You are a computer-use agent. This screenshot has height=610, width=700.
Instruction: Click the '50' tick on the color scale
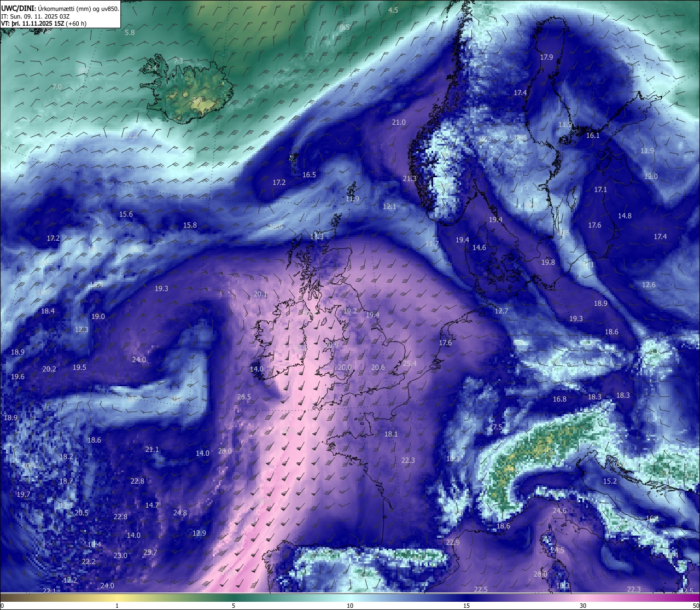click(x=696, y=606)
